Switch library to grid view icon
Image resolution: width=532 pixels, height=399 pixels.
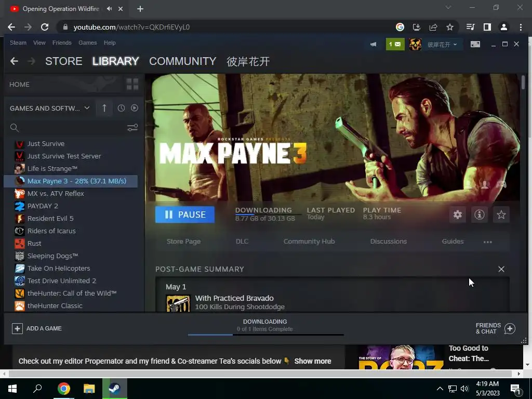[132, 84]
